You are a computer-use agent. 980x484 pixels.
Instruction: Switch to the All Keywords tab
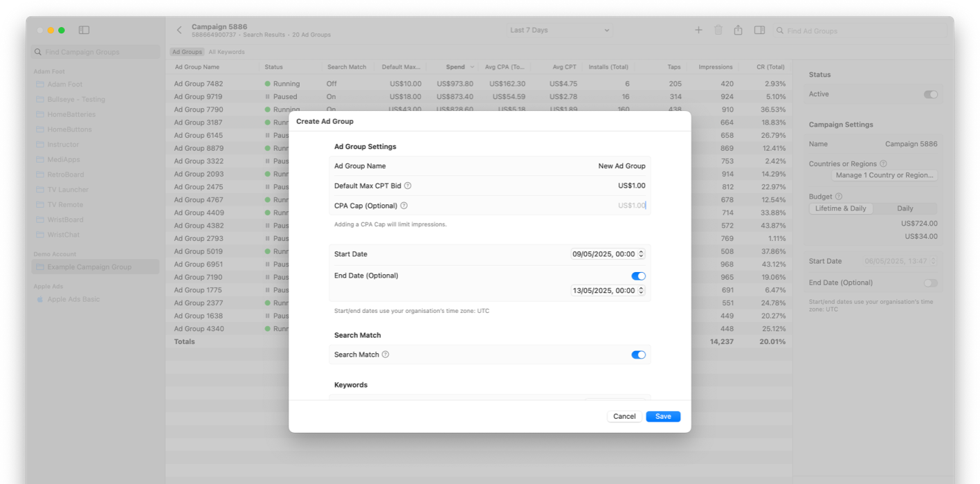coord(226,52)
